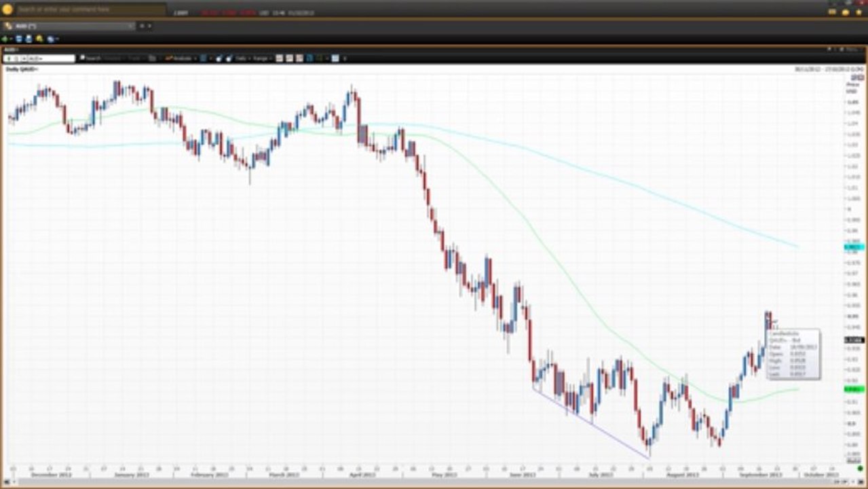Screen dimensions: 868x489
Task: Click the dark blue icon in the chart toolbar
Action: pos(309,58)
